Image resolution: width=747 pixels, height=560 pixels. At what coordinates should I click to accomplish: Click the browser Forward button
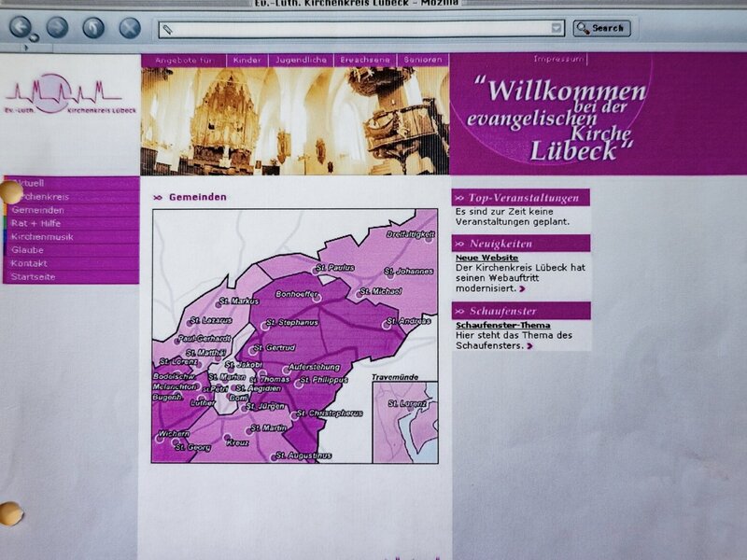[x=57, y=27]
